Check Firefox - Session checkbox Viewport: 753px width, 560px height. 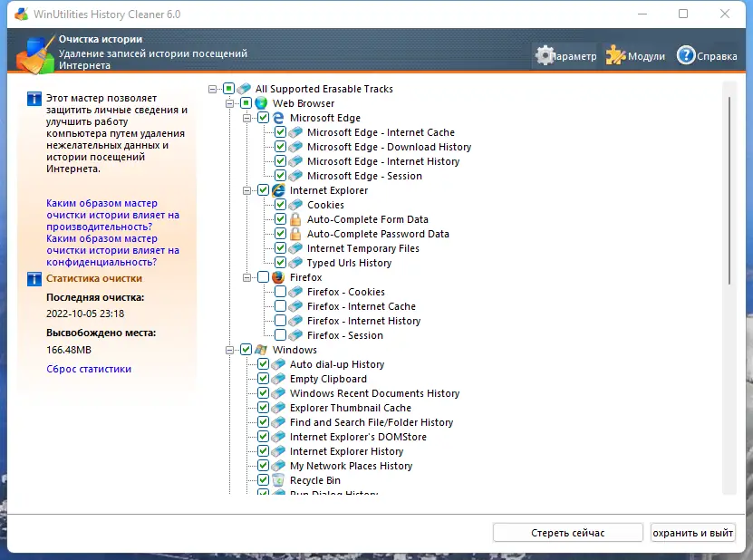point(281,334)
